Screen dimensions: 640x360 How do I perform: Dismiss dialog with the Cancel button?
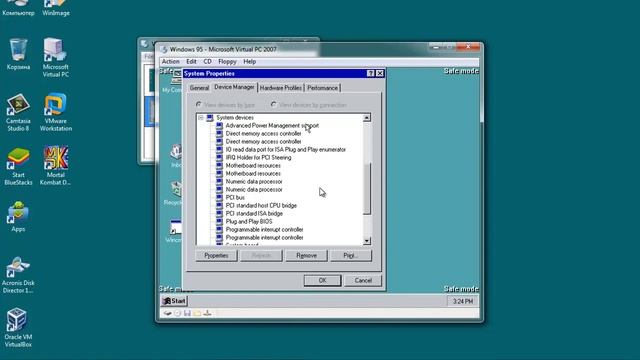pyautogui.click(x=363, y=280)
